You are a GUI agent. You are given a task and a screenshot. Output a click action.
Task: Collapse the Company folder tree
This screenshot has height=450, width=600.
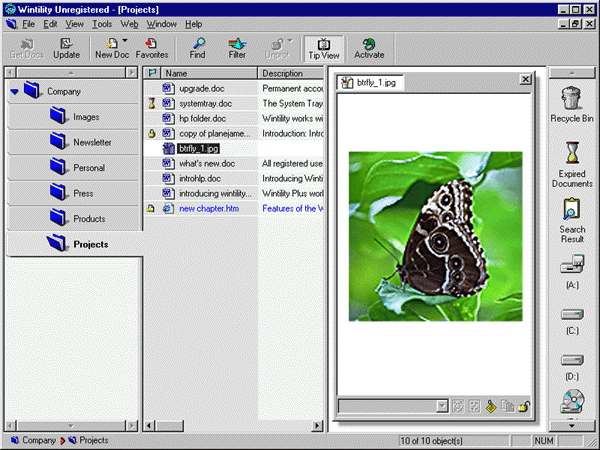coord(15,92)
